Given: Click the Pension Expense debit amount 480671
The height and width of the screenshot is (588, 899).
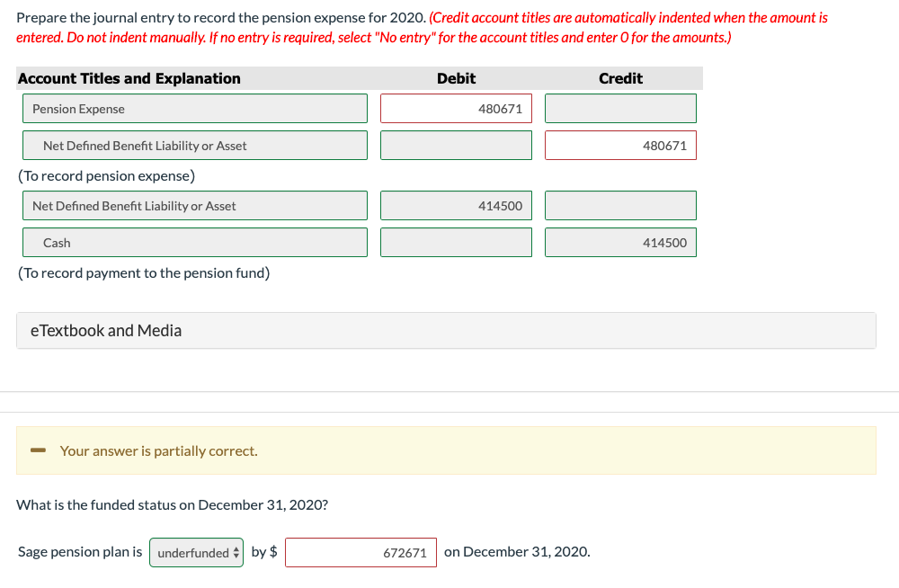Looking at the screenshot, I should coord(456,108).
